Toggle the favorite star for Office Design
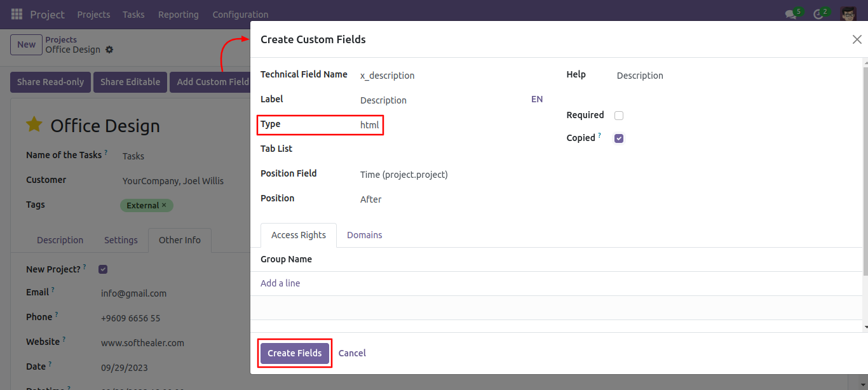The image size is (868, 390). [34, 125]
